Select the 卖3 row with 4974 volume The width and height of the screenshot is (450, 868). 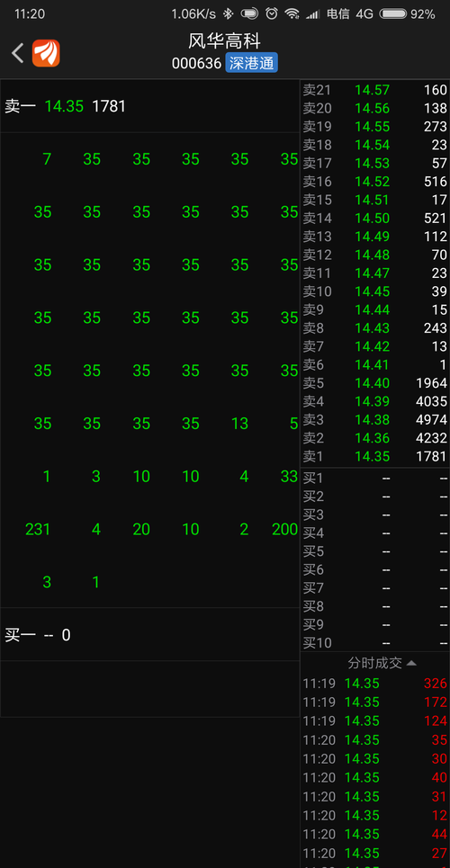click(374, 419)
